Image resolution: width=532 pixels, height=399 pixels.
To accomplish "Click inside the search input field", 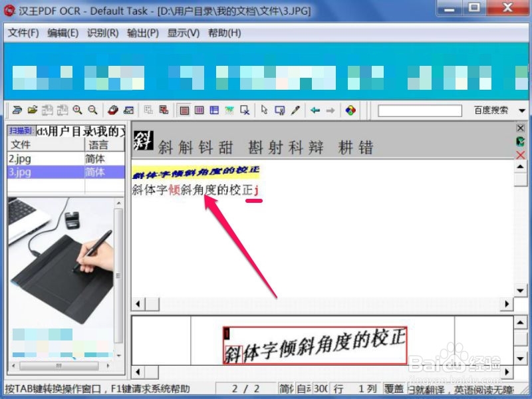I will 419,110.
